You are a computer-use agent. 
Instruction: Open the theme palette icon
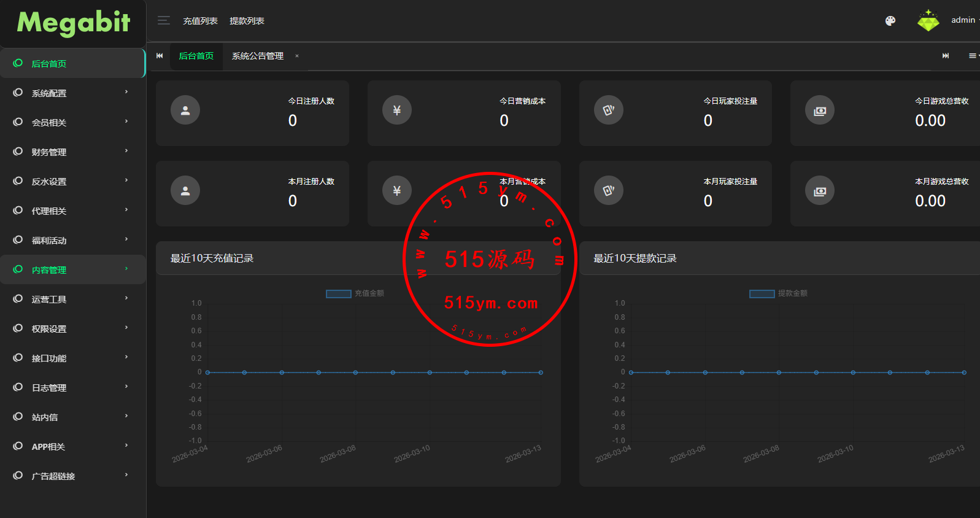tap(890, 21)
